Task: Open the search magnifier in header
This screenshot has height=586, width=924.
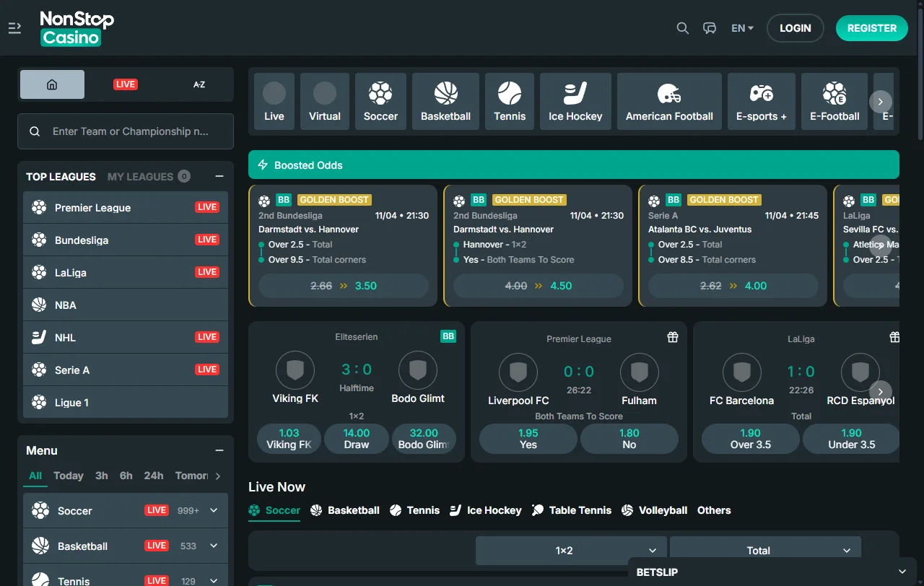Action: [682, 28]
